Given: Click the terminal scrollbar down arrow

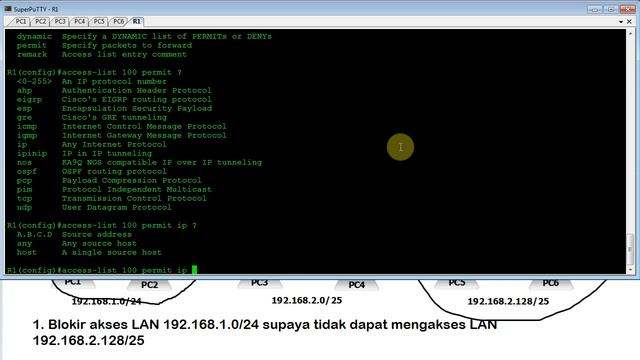Looking at the screenshot, I should (631, 270).
